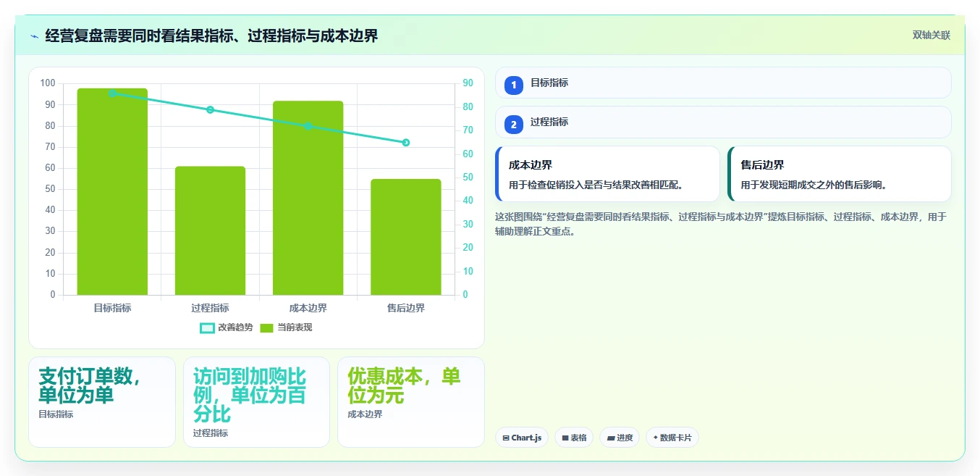Toggle 改善趋势 legend swatch

[207, 328]
